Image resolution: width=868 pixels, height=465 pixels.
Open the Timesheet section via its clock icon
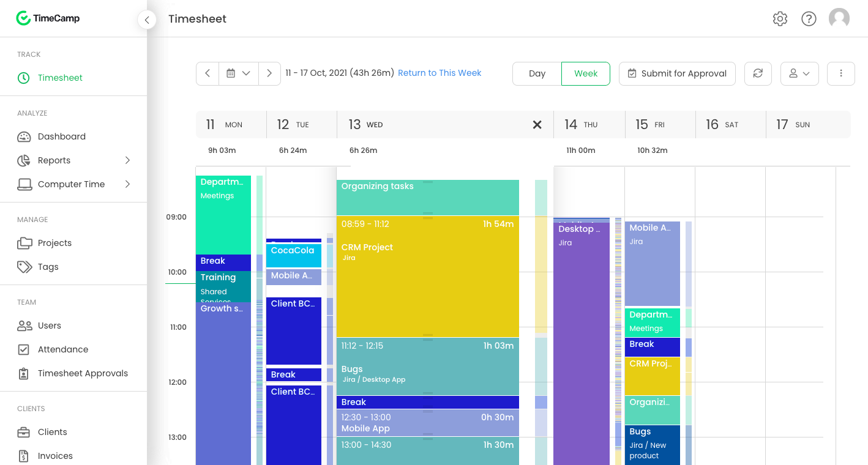22,78
